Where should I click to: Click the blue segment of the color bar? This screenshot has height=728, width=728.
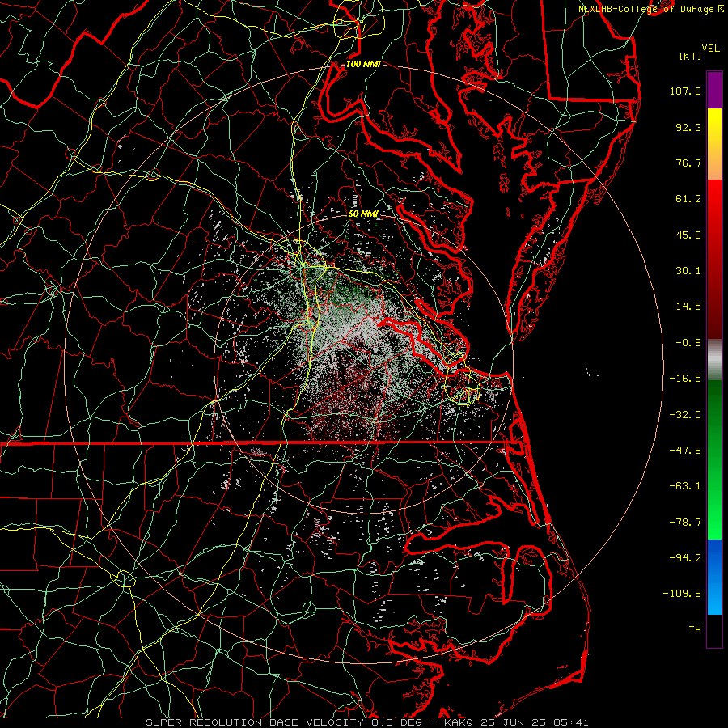pyautogui.click(x=714, y=577)
